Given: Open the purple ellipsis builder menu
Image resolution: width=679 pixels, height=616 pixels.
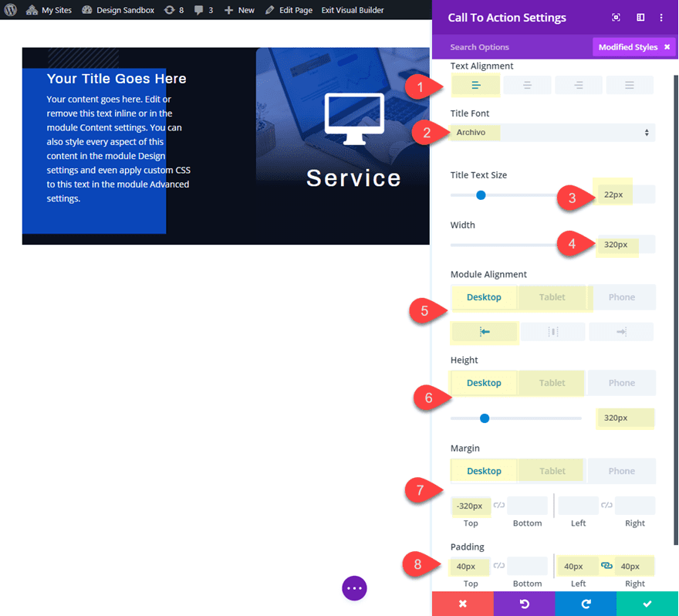Looking at the screenshot, I should click(354, 588).
